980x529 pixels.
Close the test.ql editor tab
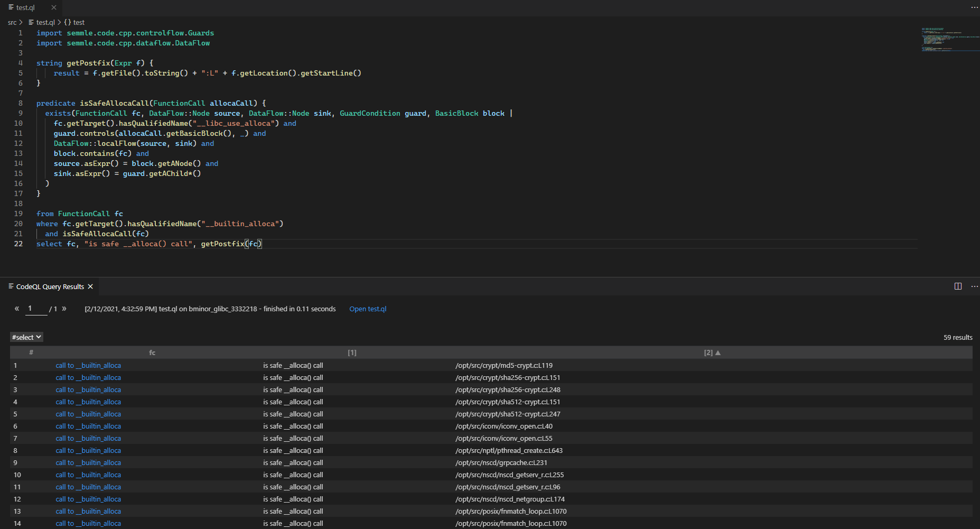pyautogui.click(x=53, y=7)
